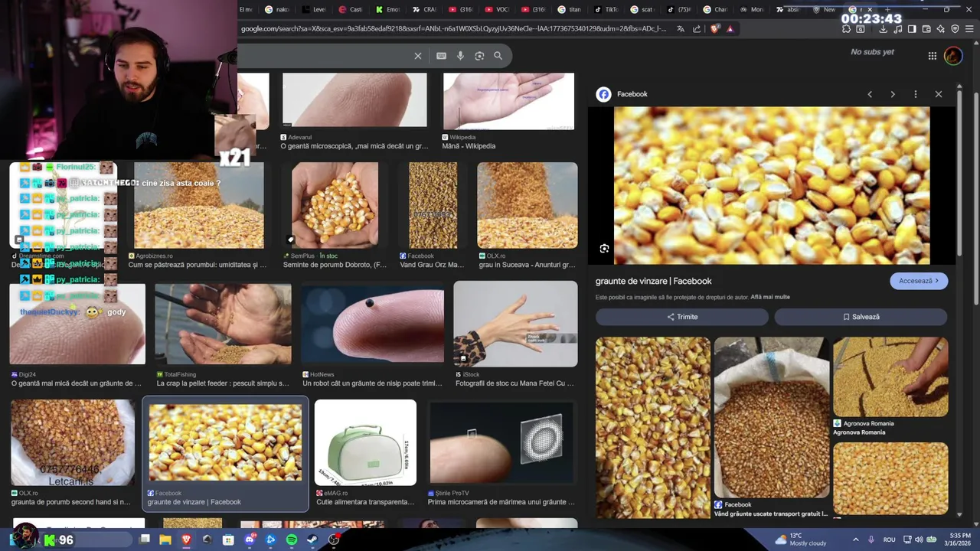
Task: Open Stirile ProTV microcamera image
Action: pyautogui.click(x=501, y=443)
